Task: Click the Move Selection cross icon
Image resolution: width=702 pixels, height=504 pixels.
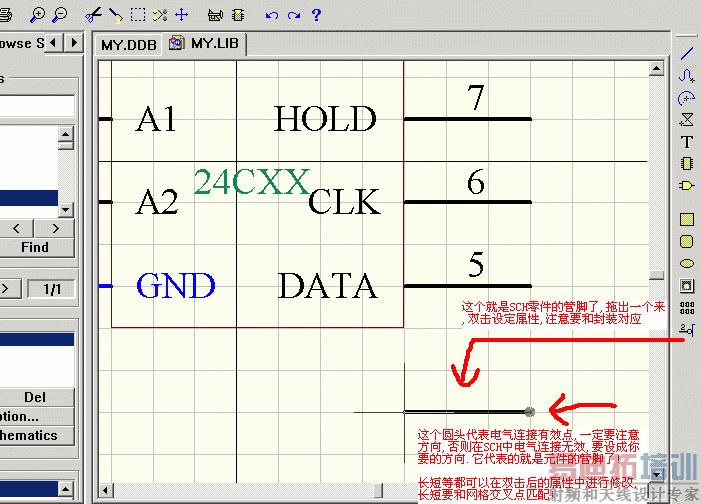Action: pyautogui.click(x=181, y=15)
